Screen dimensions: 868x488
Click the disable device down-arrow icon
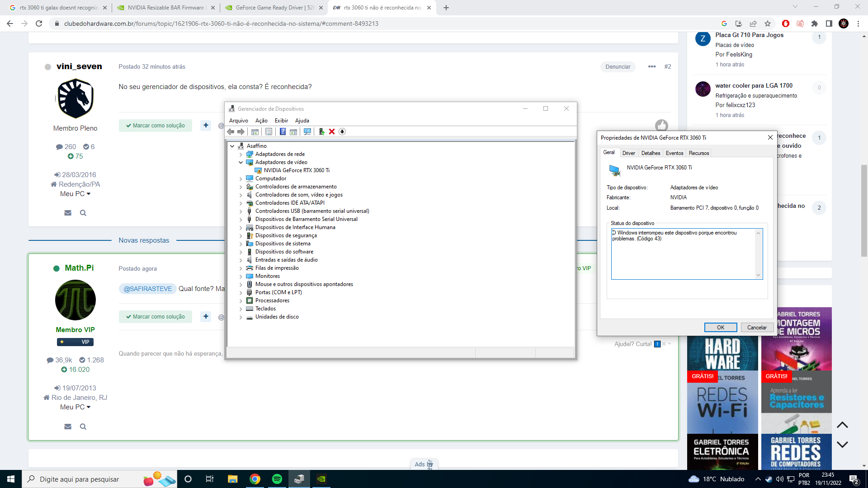click(x=342, y=131)
